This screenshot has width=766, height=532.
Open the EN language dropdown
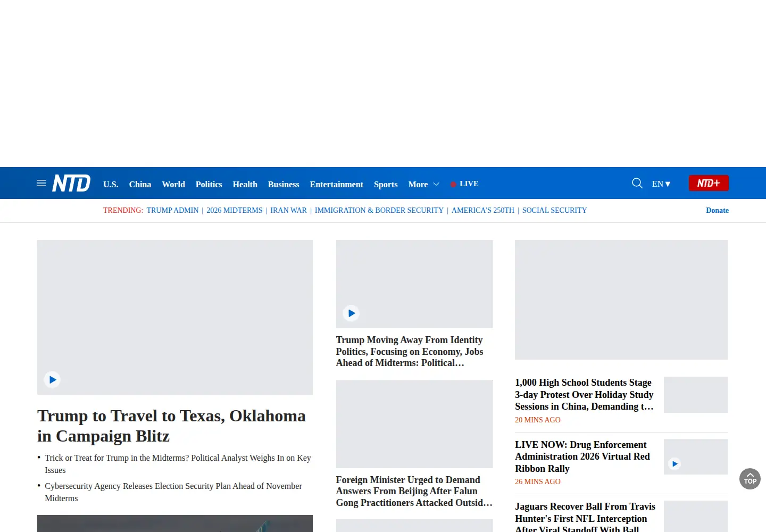[661, 184]
